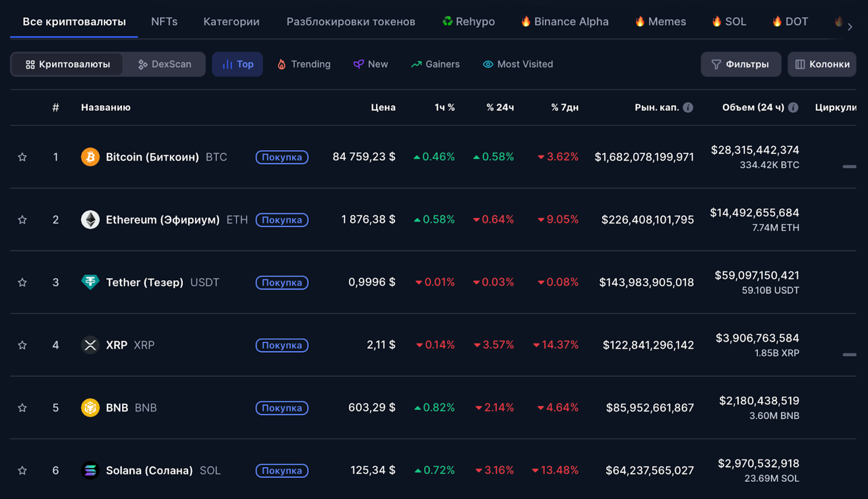Open the DOT tab
Screen dimensions: 868x499
click(x=790, y=22)
